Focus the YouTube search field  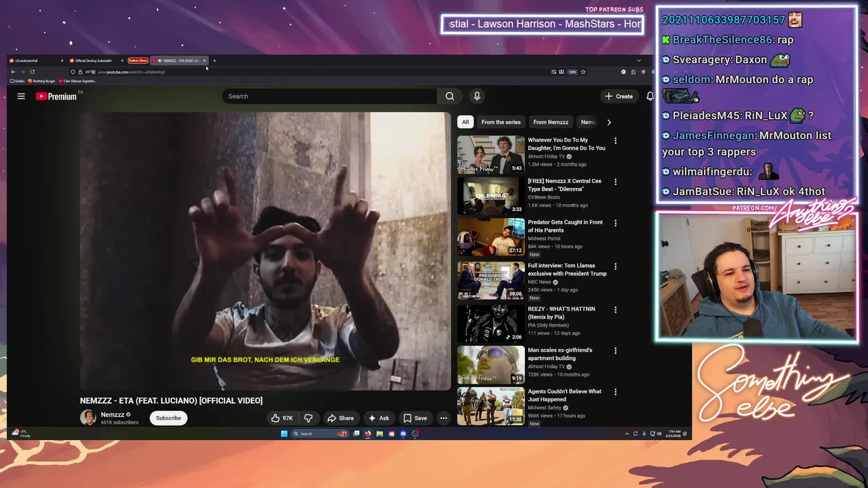pyautogui.click(x=330, y=96)
